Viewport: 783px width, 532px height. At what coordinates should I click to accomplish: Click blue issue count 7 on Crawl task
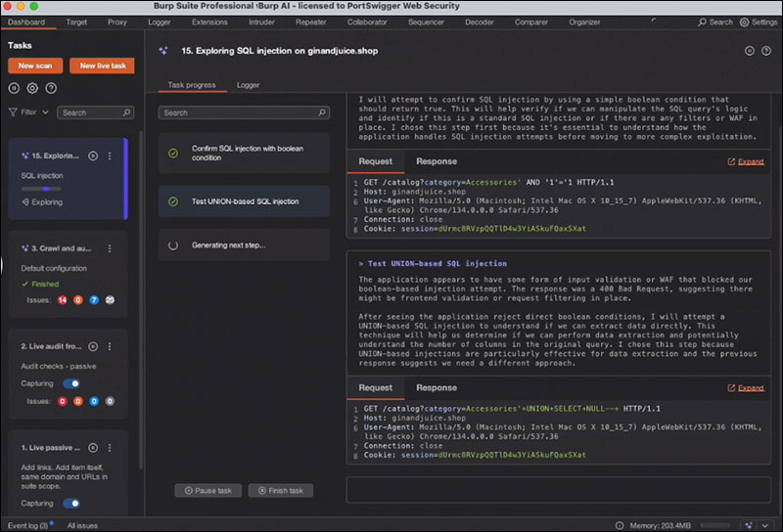click(x=94, y=300)
